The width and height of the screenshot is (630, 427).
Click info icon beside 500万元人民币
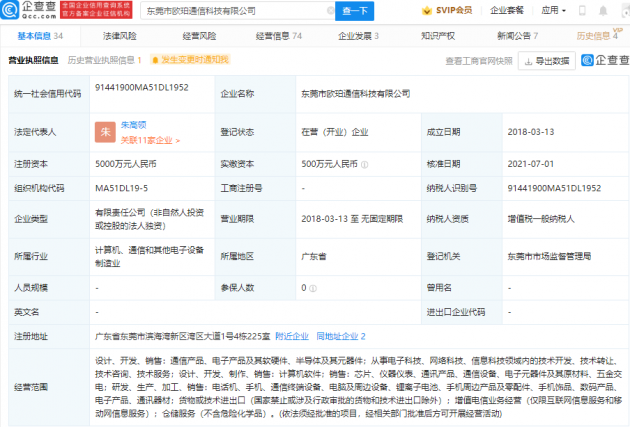(364, 165)
